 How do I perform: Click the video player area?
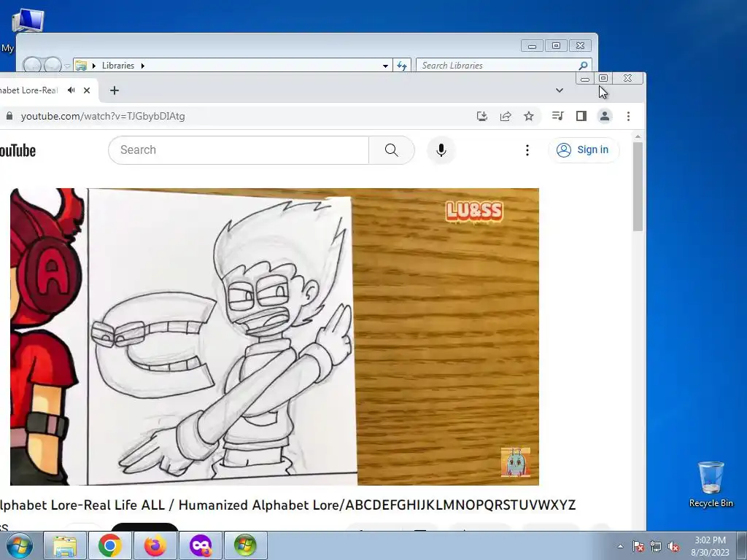pos(274,337)
